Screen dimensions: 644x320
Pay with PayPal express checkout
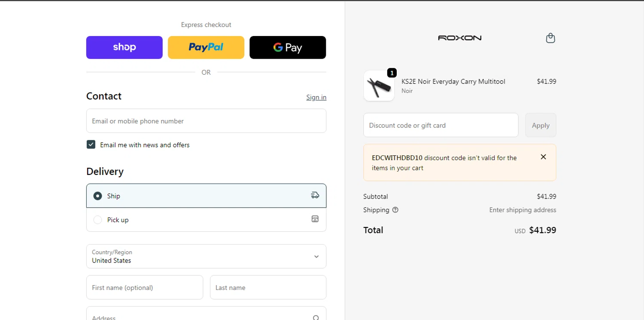(x=206, y=47)
